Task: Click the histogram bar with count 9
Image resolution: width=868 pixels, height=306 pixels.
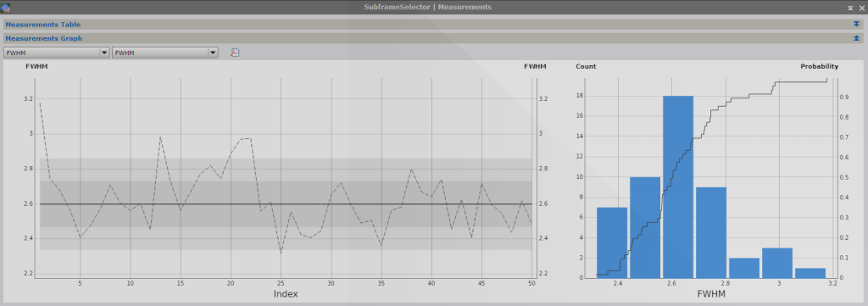Action: coord(711,232)
